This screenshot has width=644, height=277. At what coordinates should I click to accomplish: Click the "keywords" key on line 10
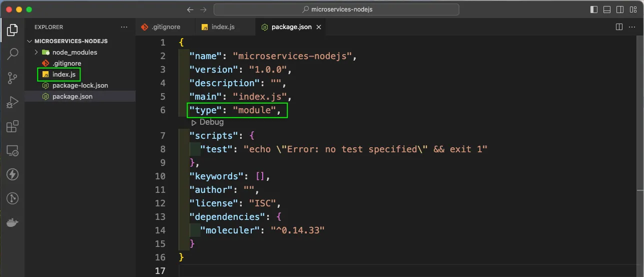[216, 176]
